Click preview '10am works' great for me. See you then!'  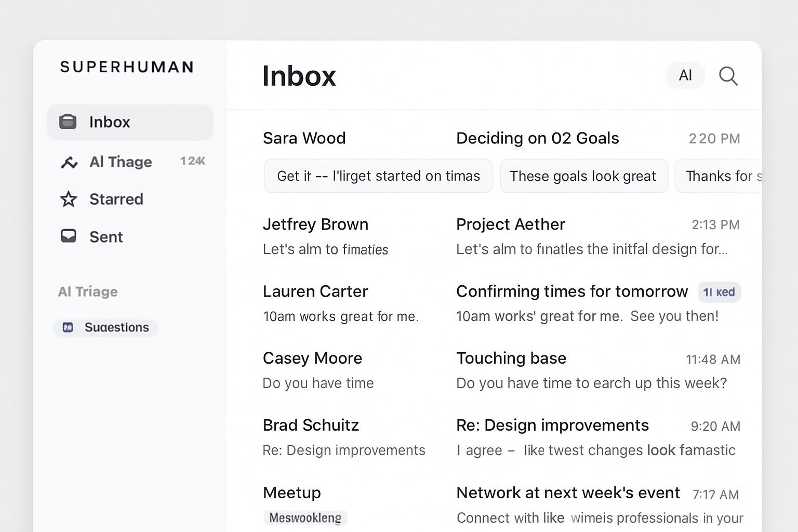(x=587, y=316)
